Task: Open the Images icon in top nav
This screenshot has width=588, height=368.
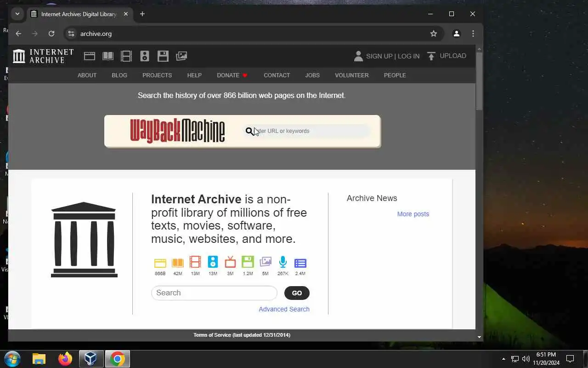Action: coord(181,56)
